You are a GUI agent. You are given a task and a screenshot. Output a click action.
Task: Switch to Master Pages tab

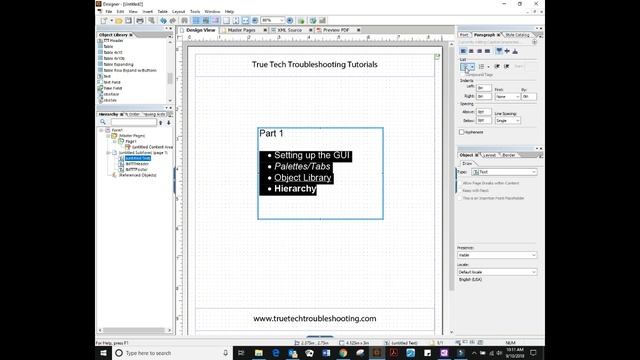pos(241,30)
